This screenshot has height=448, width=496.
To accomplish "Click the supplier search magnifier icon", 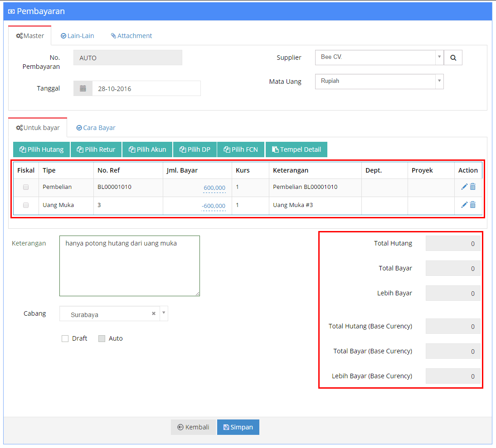I will pos(453,58).
